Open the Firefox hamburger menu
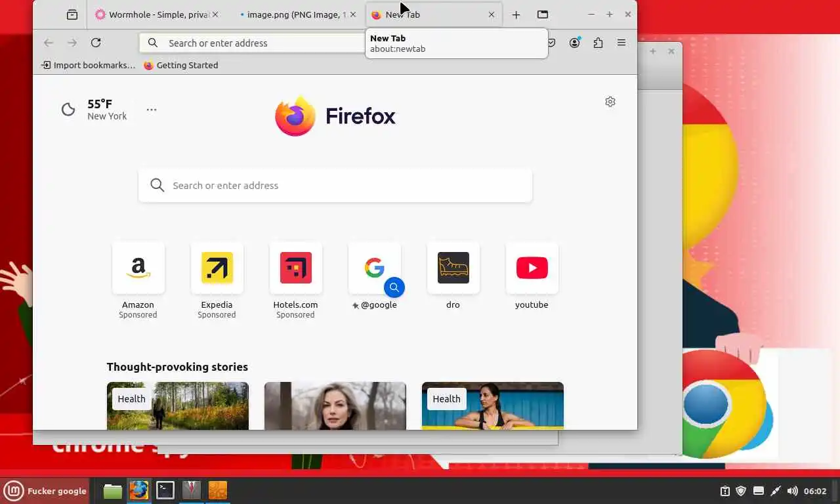840x504 pixels. coord(621,43)
